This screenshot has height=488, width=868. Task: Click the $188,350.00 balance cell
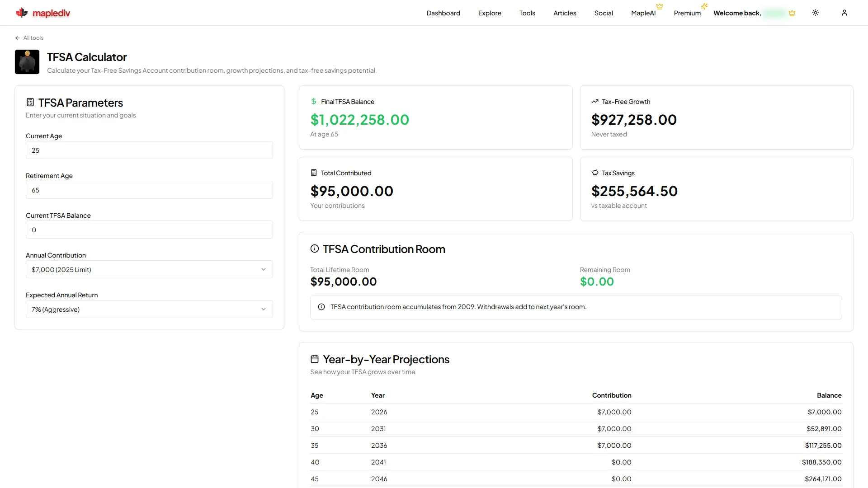coord(822,462)
